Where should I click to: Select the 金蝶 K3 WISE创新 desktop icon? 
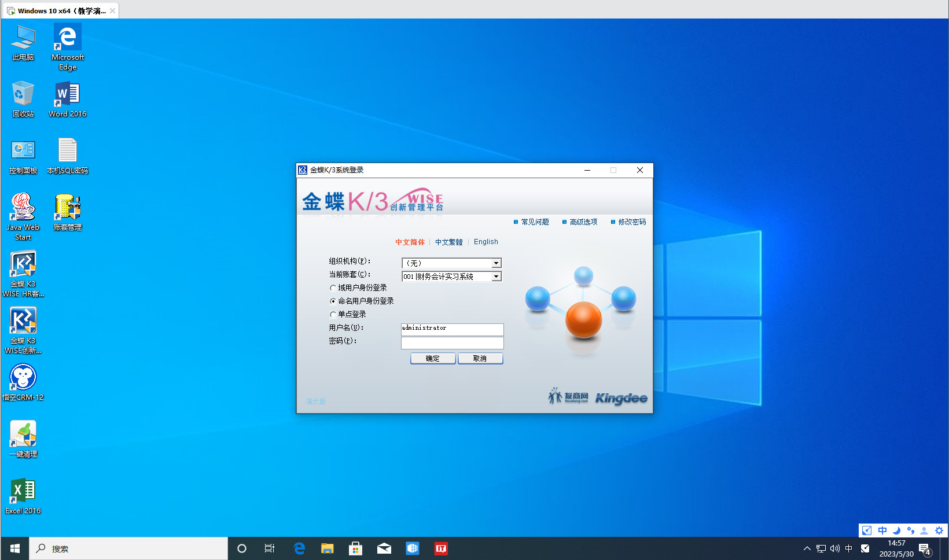(23, 330)
